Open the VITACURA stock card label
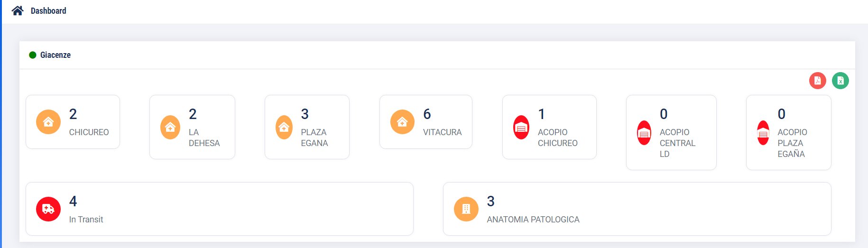 pyautogui.click(x=442, y=132)
